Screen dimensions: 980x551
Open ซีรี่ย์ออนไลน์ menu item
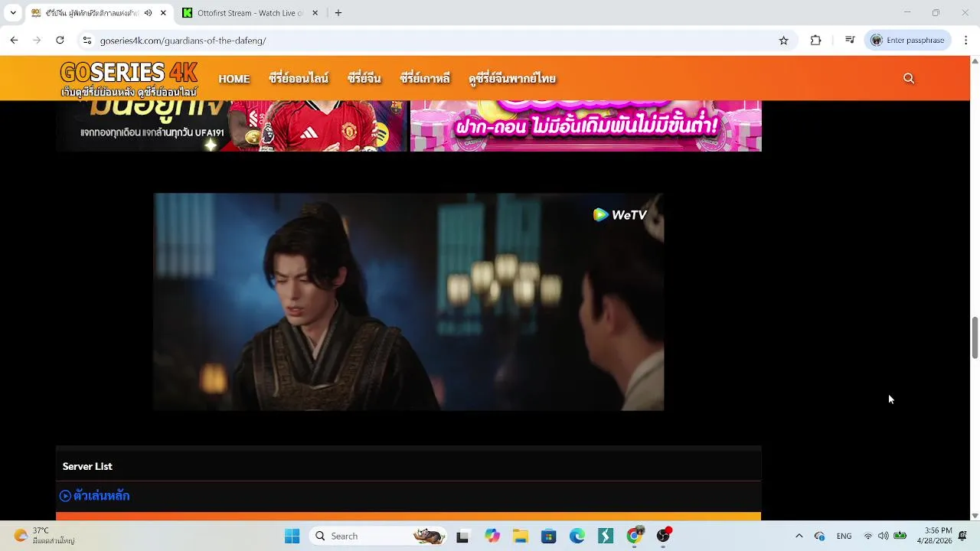pos(299,79)
